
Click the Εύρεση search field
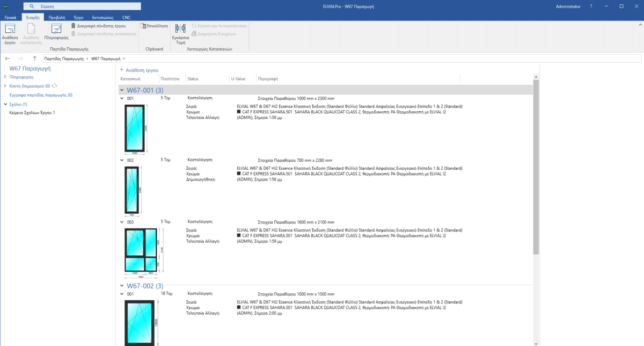(86, 6)
